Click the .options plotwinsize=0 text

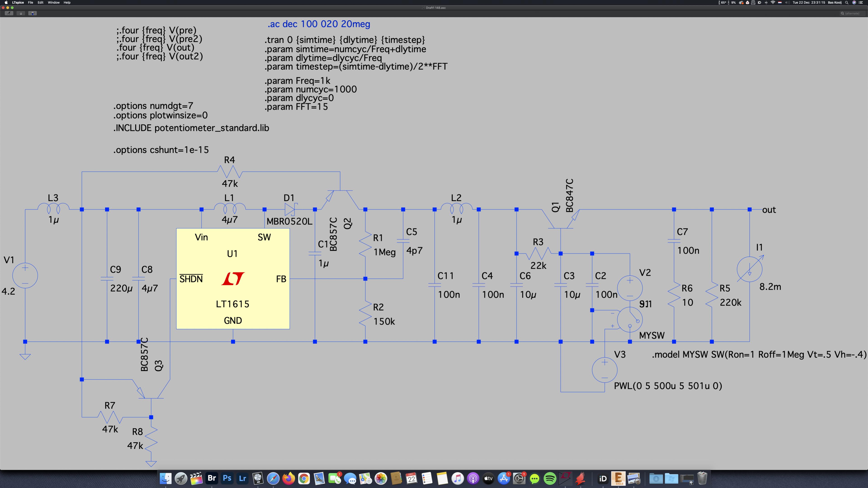(160, 116)
